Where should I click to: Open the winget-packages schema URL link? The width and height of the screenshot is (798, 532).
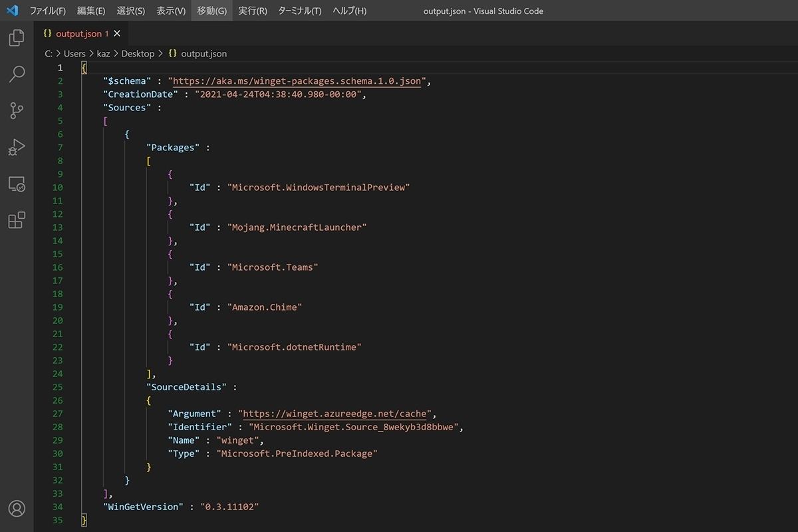pos(297,81)
